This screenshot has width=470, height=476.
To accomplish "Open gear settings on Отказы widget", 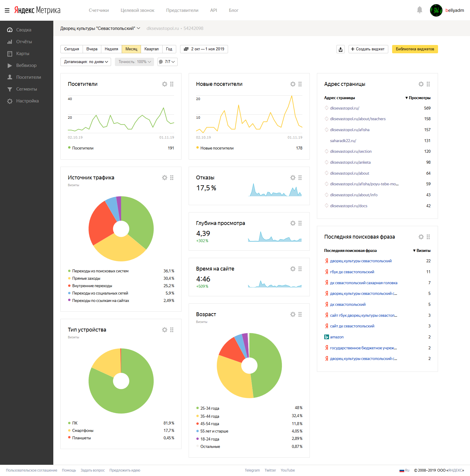I will (x=293, y=178).
